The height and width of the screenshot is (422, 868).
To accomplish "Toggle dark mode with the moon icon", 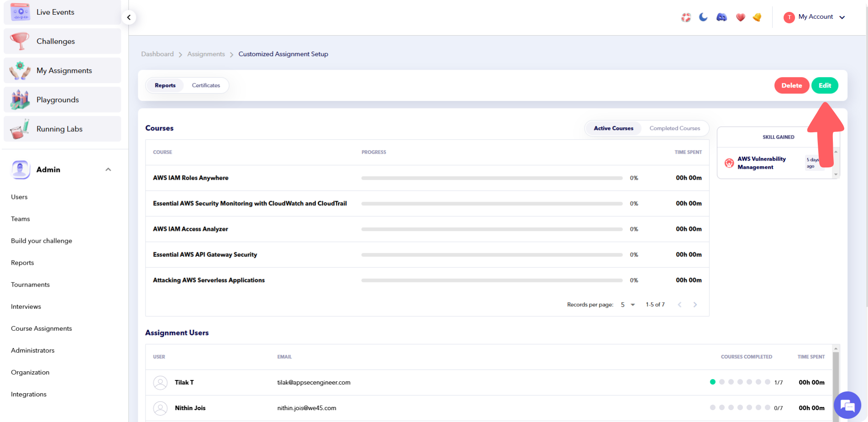I will (703, 17).
